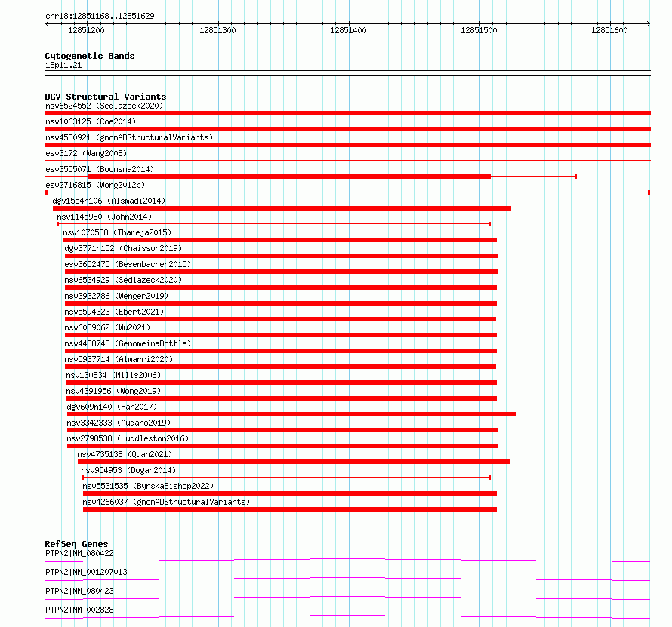The height and width of the screenshot is (627, 672).
Task: Open variant nsv1070588 (Thareja2015)
Action: click(117, 232)
